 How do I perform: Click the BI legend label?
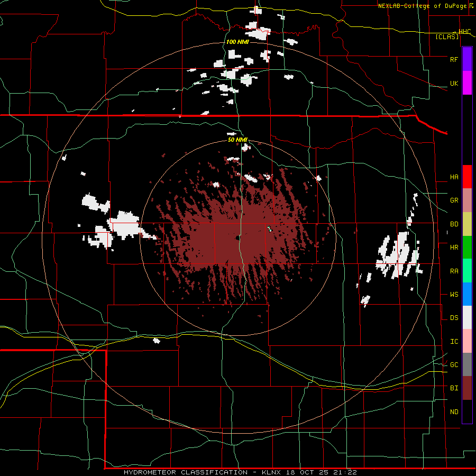(454, 388)
